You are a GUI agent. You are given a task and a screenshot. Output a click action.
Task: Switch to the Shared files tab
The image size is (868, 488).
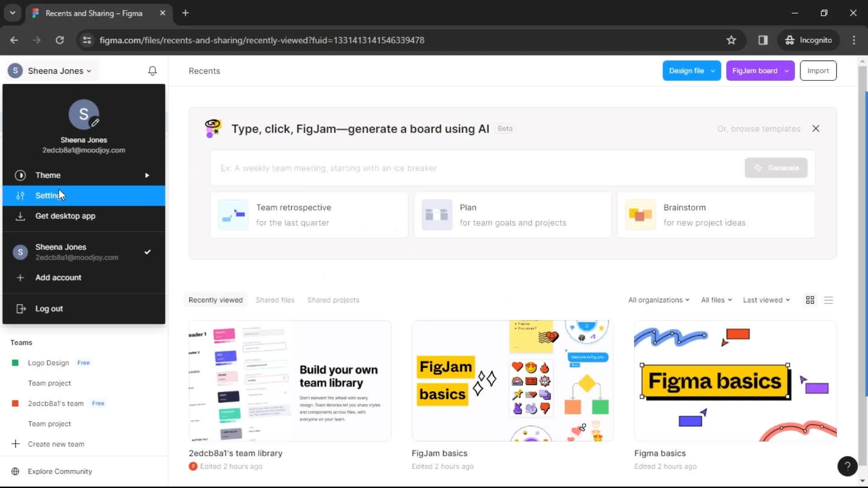click(x=275, y=300)
